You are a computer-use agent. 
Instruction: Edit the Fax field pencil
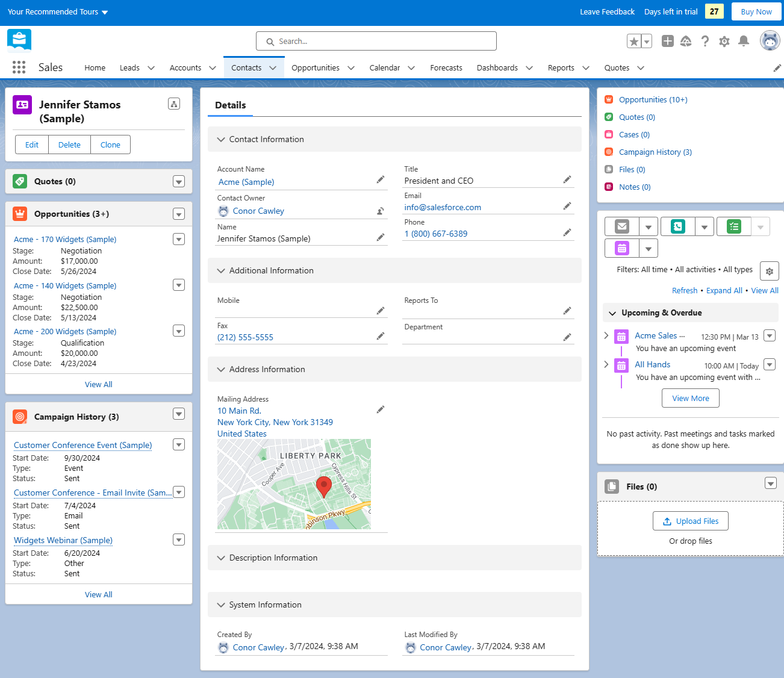[381, 336]
